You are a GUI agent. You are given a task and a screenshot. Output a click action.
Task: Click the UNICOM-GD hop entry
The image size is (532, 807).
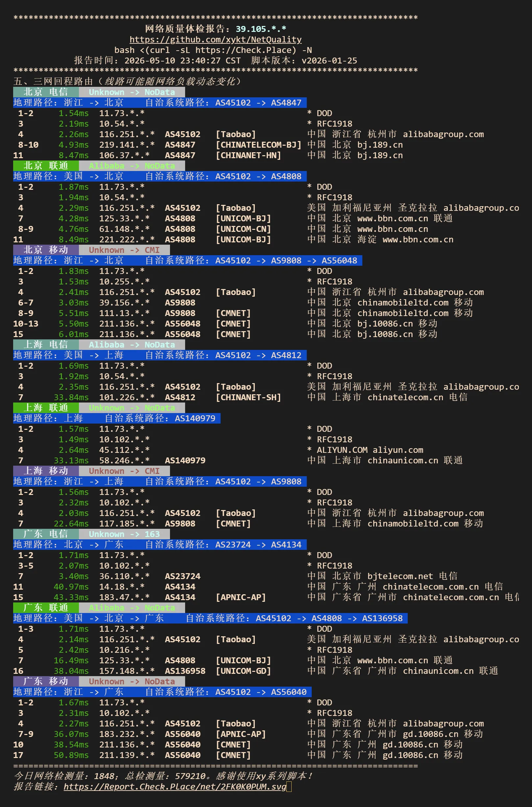click(x=243, y=670)
